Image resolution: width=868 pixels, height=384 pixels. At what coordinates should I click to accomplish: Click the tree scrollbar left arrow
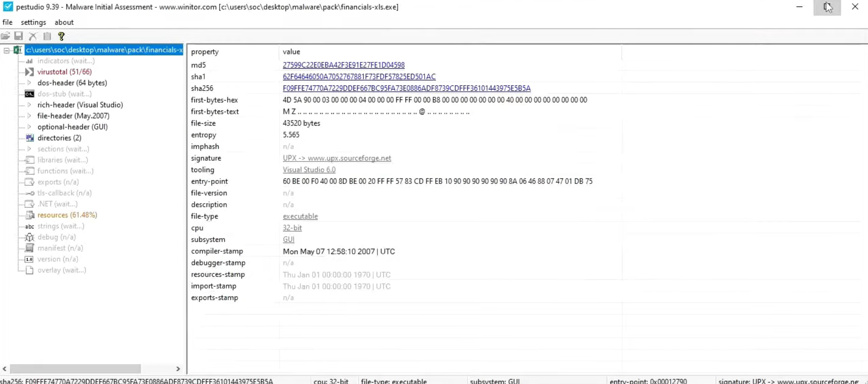coord(5,369)
